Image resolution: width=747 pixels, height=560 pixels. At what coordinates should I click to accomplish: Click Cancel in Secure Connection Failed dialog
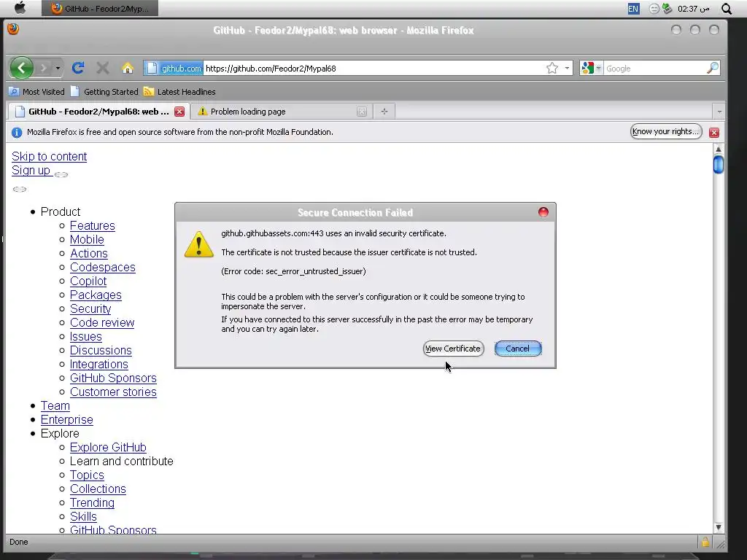(x=518, y=349)
